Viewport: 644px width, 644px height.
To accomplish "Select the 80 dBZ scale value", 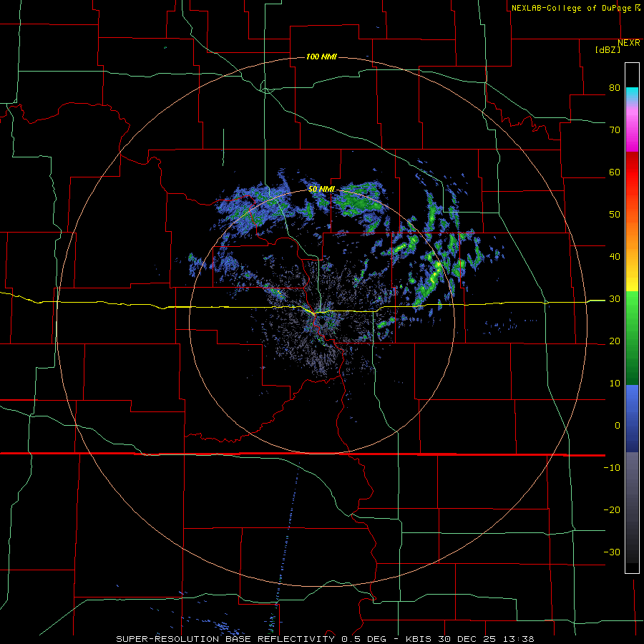I will pos(615,88).
